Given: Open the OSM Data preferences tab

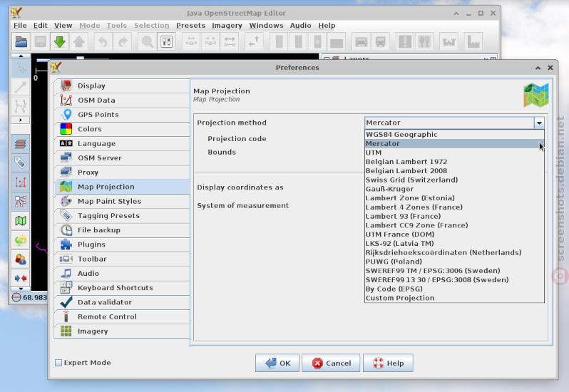Looking at the screenshot, I should [123, 100].
